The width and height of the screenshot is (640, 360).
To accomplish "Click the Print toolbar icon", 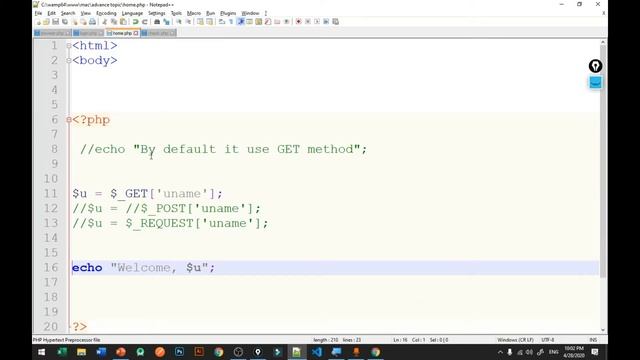I will [92, 22].
